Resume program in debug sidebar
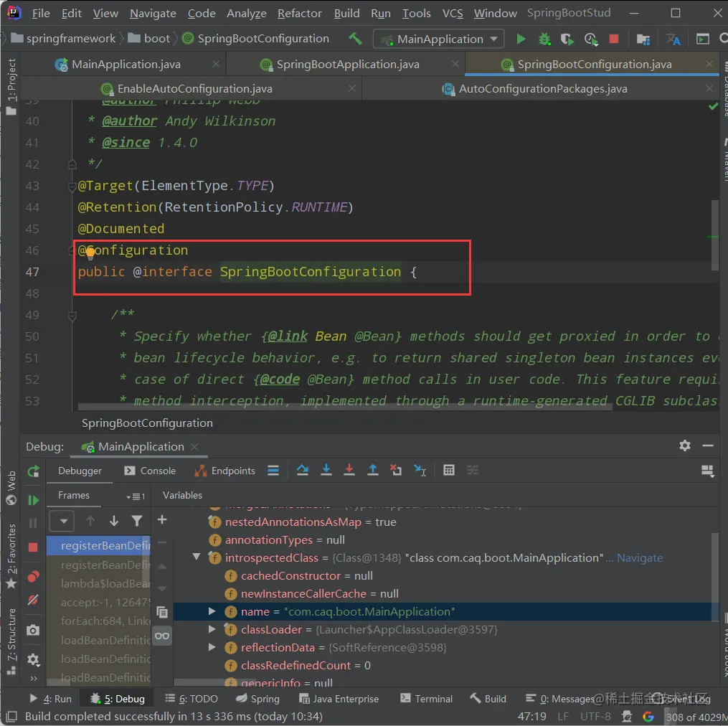 [x=33, y=500]
